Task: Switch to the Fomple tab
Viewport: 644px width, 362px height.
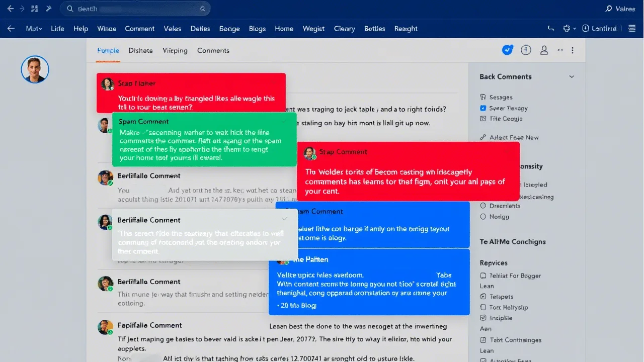Action: coord(108,50)
